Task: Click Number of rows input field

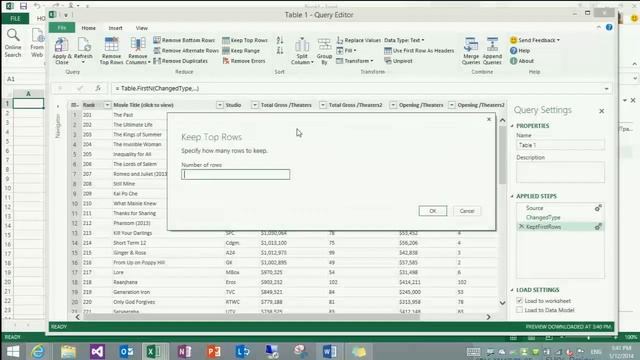Action: (x=236, y=174)
